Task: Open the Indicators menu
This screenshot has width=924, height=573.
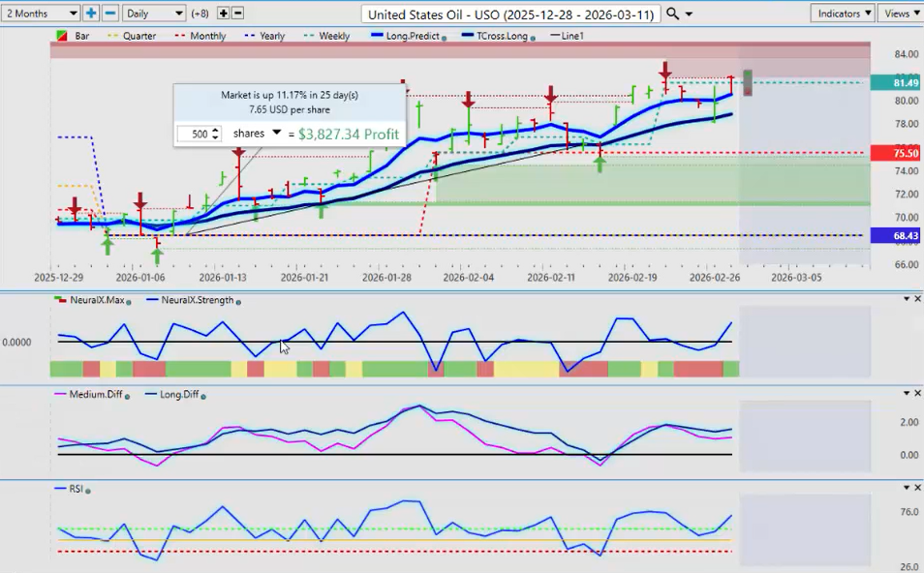Action: (844, 14)
